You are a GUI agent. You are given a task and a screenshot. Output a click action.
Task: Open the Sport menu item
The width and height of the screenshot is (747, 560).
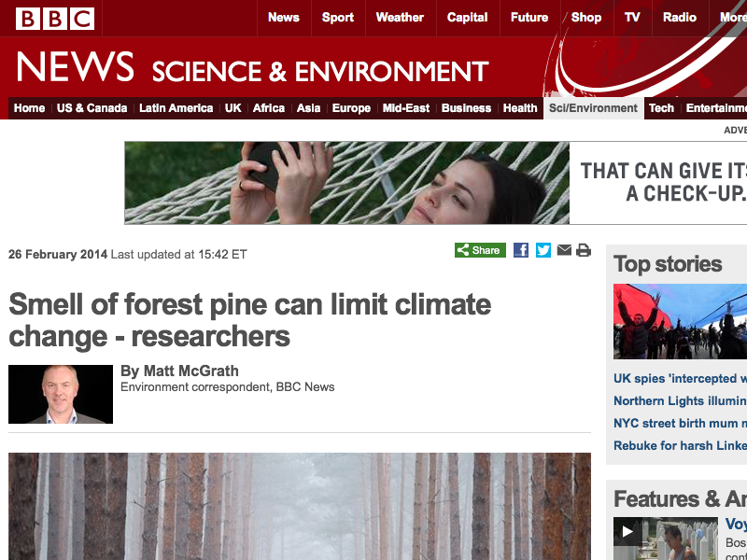(x=337, y=18)
